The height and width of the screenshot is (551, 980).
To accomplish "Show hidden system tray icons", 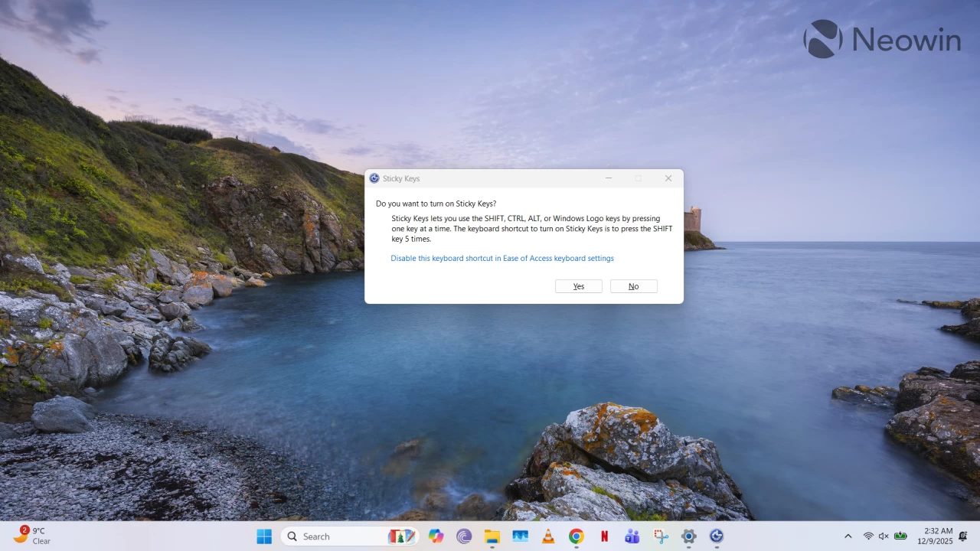I will pyautogui.click(x=848, y=536).
